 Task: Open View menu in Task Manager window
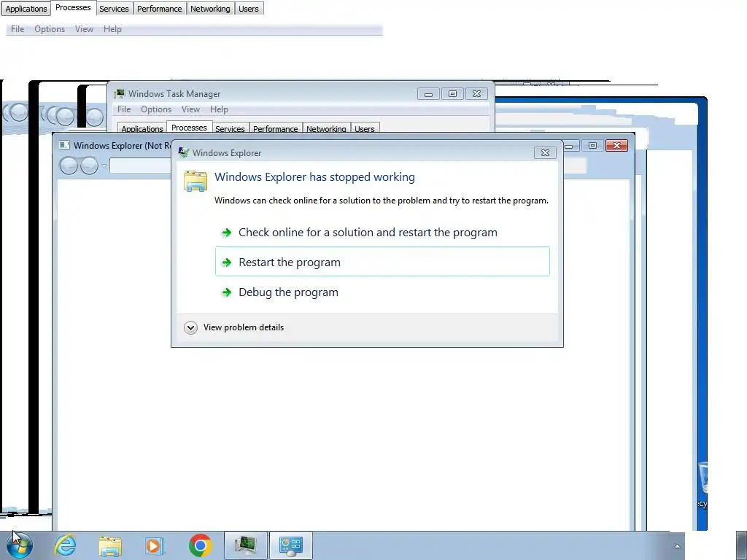coord(190,109)
